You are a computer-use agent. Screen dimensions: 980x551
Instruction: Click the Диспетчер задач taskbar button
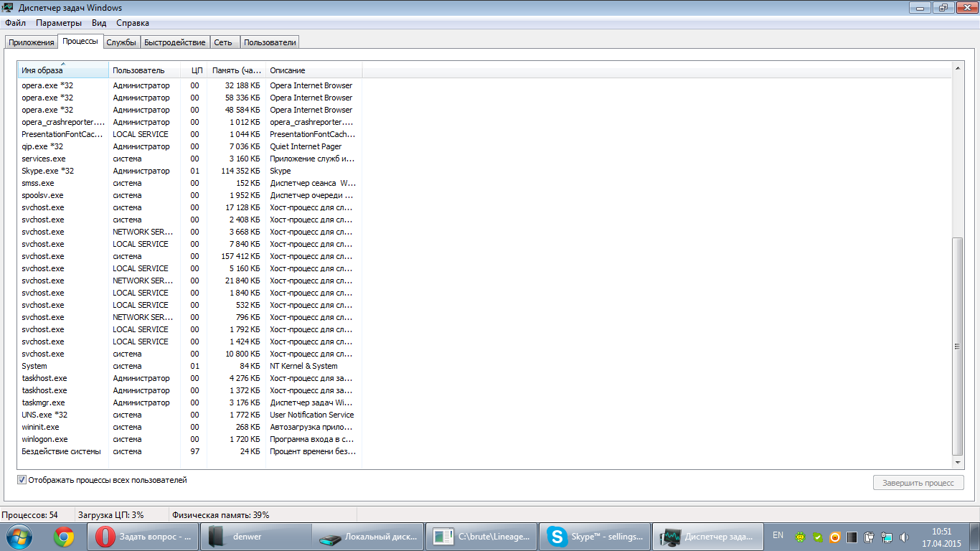[708, 537]
